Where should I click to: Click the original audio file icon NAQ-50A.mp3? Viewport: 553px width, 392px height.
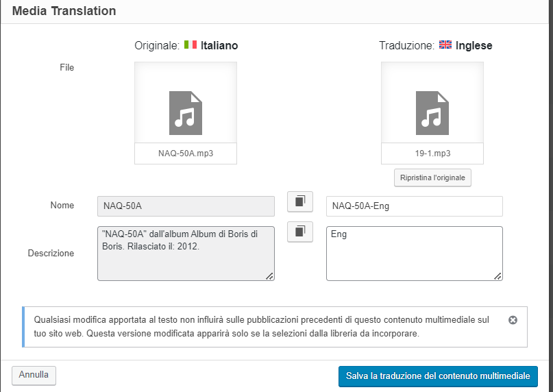coord(186,113)
